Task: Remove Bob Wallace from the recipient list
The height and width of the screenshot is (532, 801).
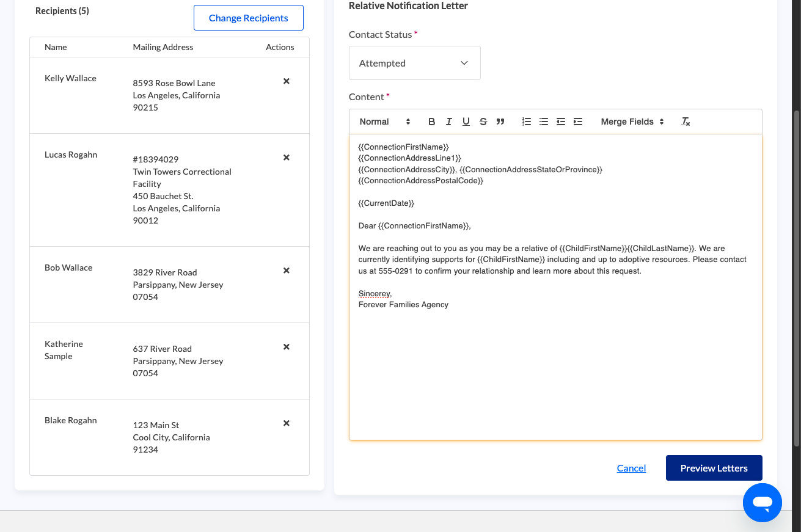Action: click(286, 271)
